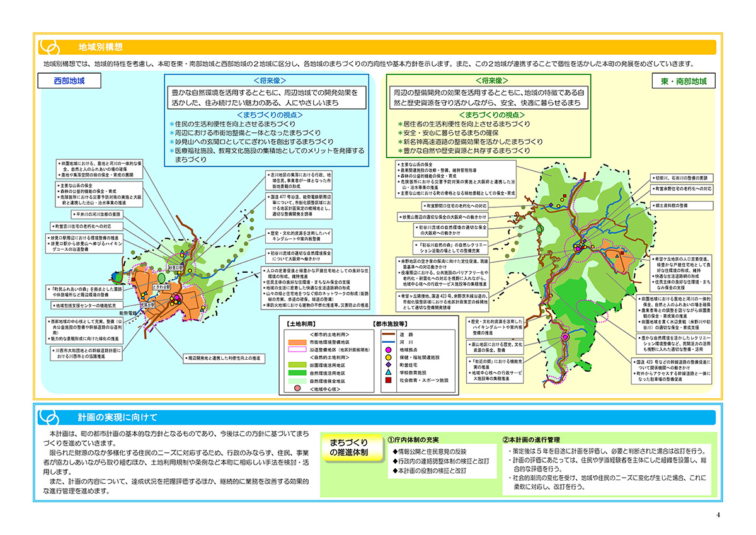Click the swirl logo beside 地域別構想
The height and width of the screenshot is (535, 756).
tap(49, 48)
